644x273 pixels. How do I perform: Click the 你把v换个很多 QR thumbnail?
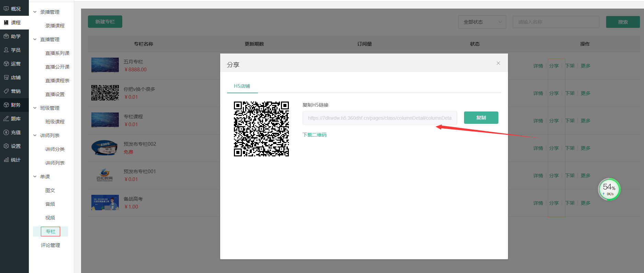click(x=105, y=93)
